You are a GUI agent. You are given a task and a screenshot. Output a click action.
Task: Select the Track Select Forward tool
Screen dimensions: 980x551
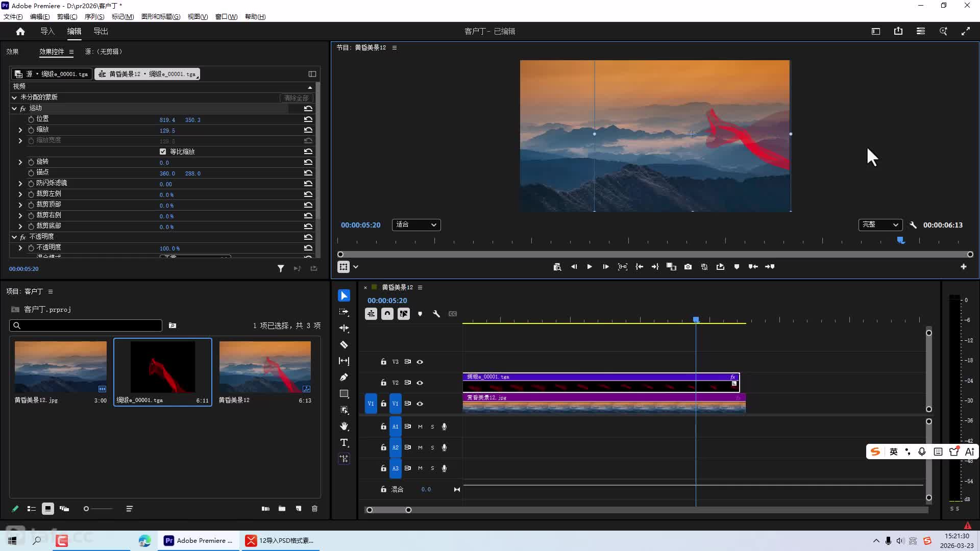tap(344, 312)
